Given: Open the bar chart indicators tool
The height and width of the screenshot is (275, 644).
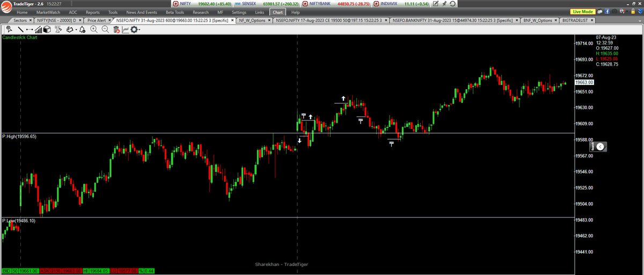Looking at the screenshot, I should (38, 30).
